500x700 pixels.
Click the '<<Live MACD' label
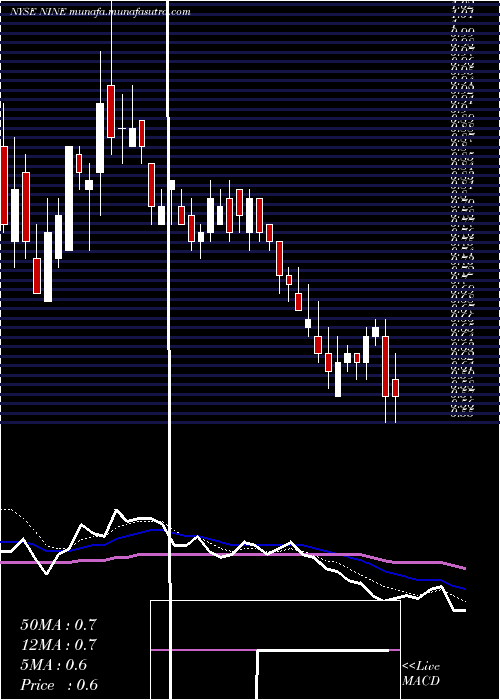(x=421, y=674)
